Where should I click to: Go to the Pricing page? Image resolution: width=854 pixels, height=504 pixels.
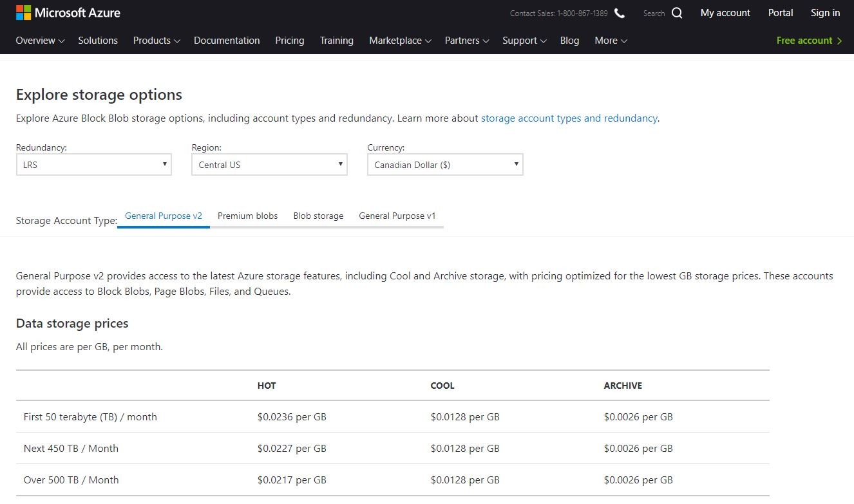coord(289,41)
